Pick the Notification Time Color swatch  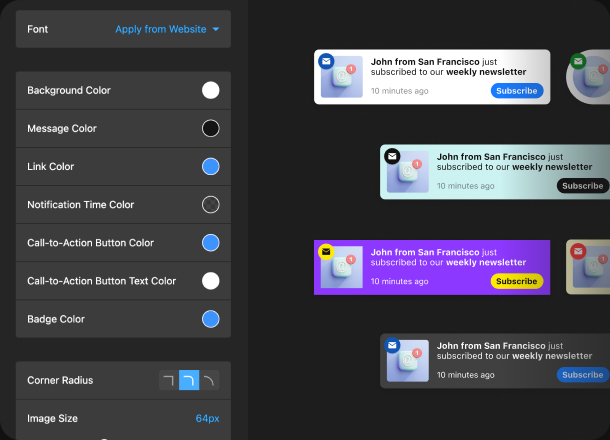pyautogui.click(x=211, y=205)
